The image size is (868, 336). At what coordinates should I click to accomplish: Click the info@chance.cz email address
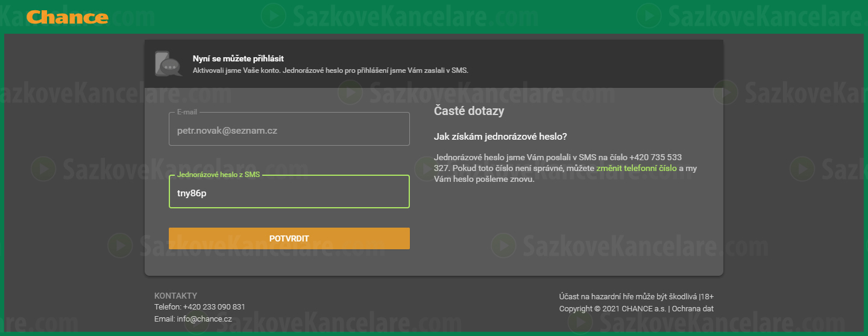204,319
